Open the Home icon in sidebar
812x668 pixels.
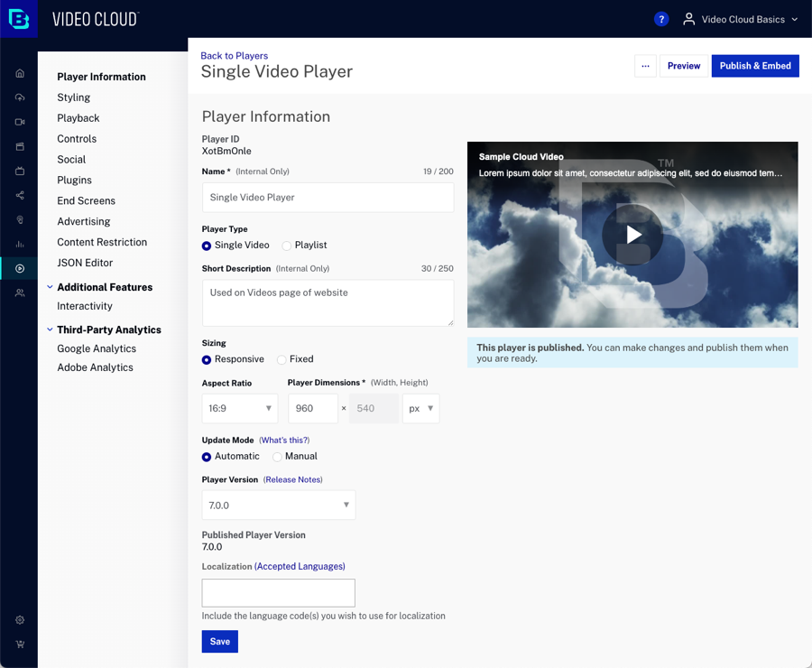click(x=20, y=73)
